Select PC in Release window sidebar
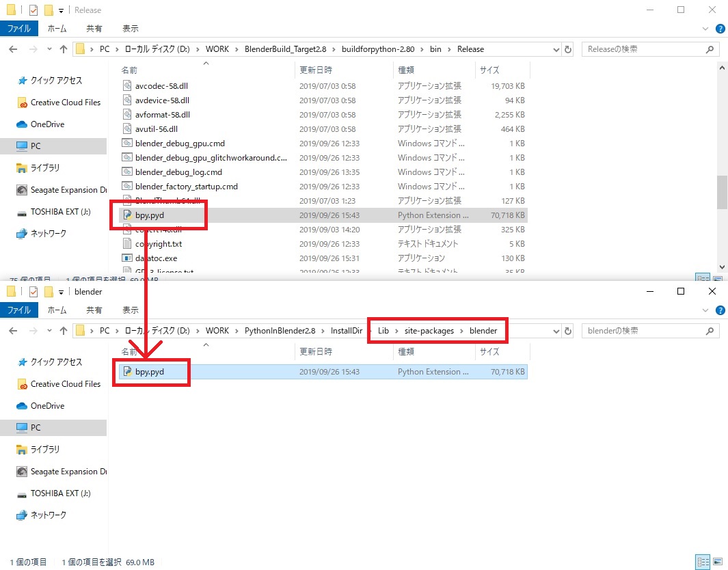 point(53,146)
